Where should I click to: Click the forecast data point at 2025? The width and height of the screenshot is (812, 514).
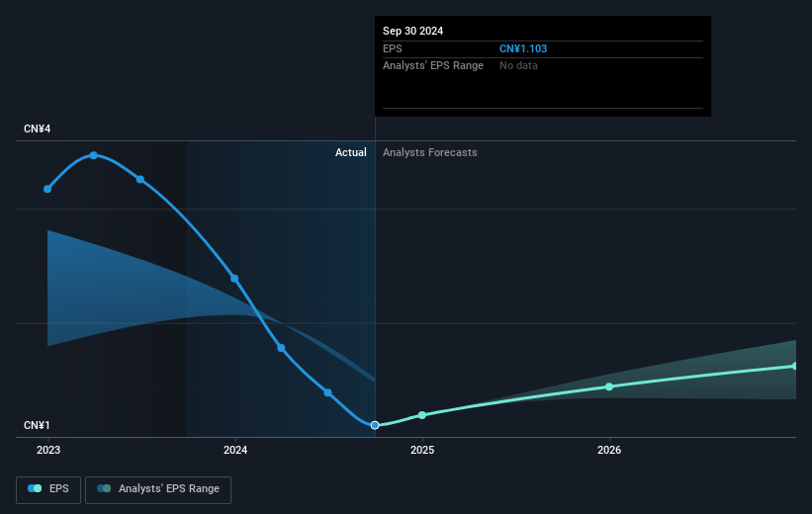pos(422,415)
